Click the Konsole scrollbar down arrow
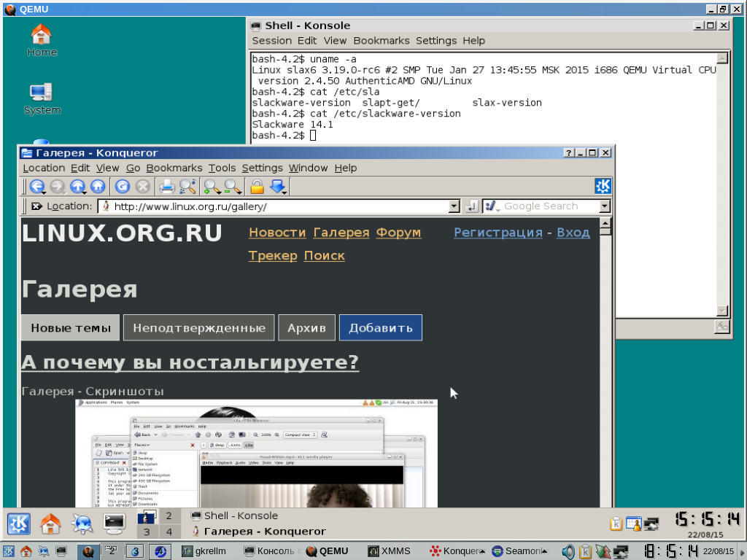This screenshot has height=560, width=747. coord(722,311)
